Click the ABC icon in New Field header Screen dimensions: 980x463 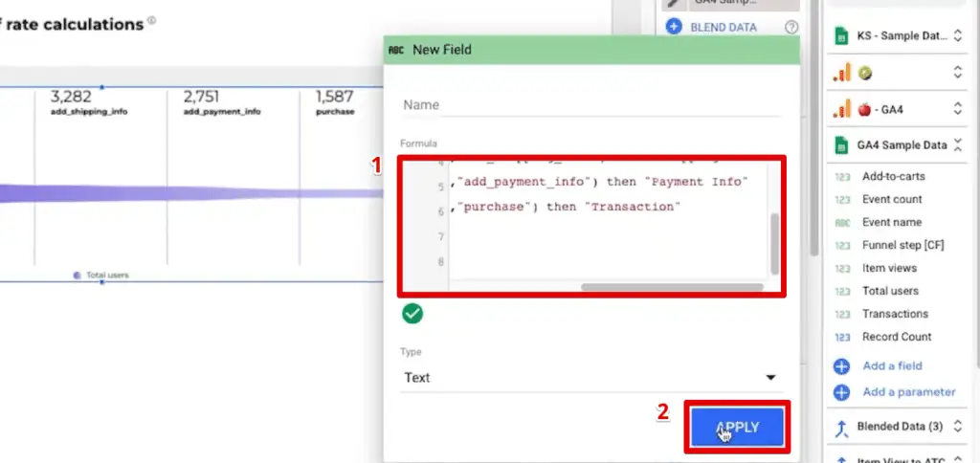tap(396, 50)
